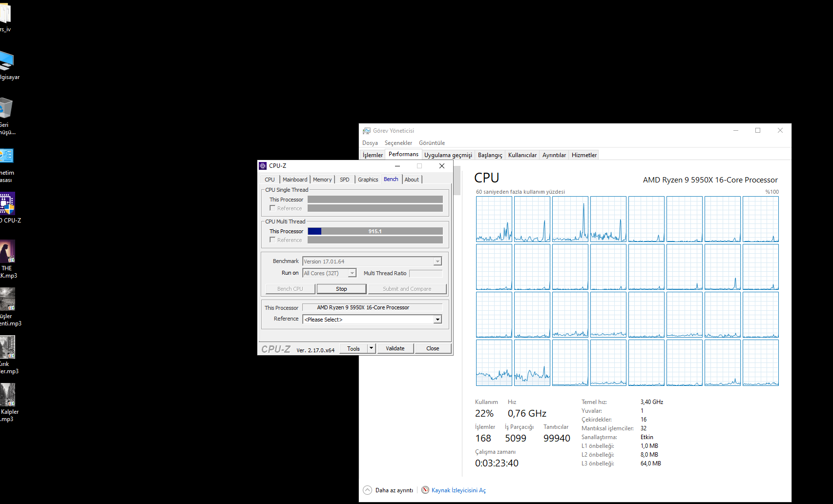
Task: Click the AMD Ryzen 9 5950X heading in Task Manager
Action: click(710, 180)
